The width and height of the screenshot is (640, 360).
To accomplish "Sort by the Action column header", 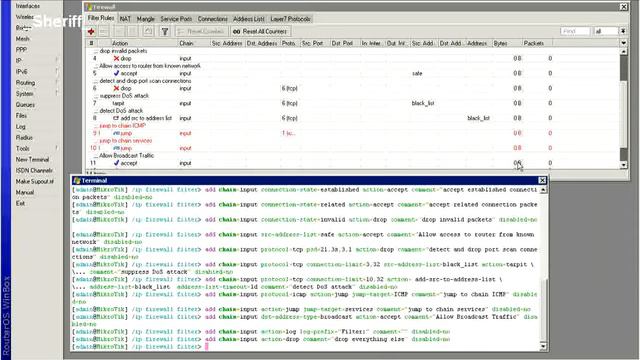I will click(144, 43).
